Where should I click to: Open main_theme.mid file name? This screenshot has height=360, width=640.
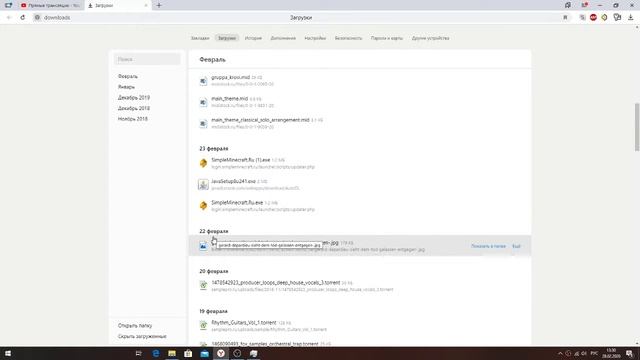(x=229, y=98)
